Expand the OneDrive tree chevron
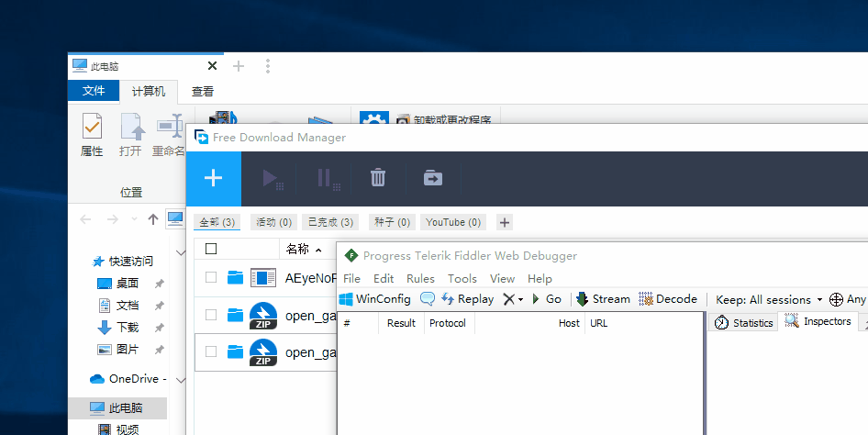The image size is (868, 435). pyautogui.click(x=181, y=380)
